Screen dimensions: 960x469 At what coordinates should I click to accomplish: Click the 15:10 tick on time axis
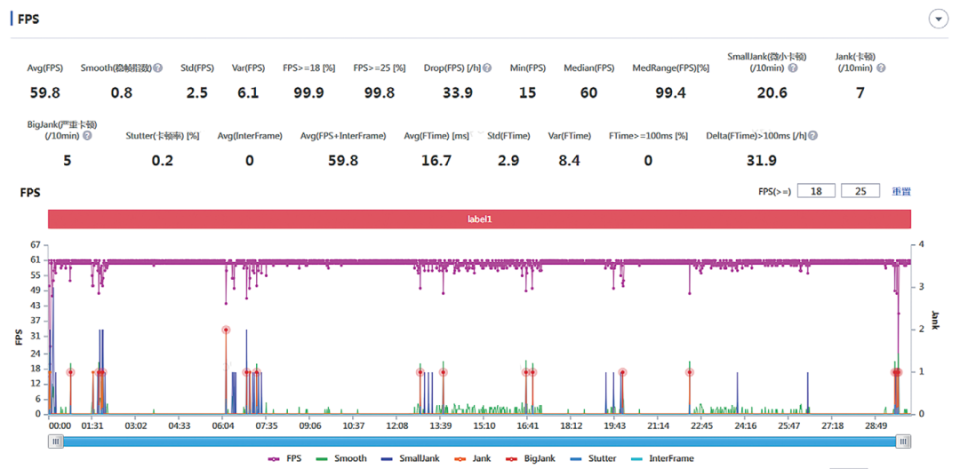point(484,426)
